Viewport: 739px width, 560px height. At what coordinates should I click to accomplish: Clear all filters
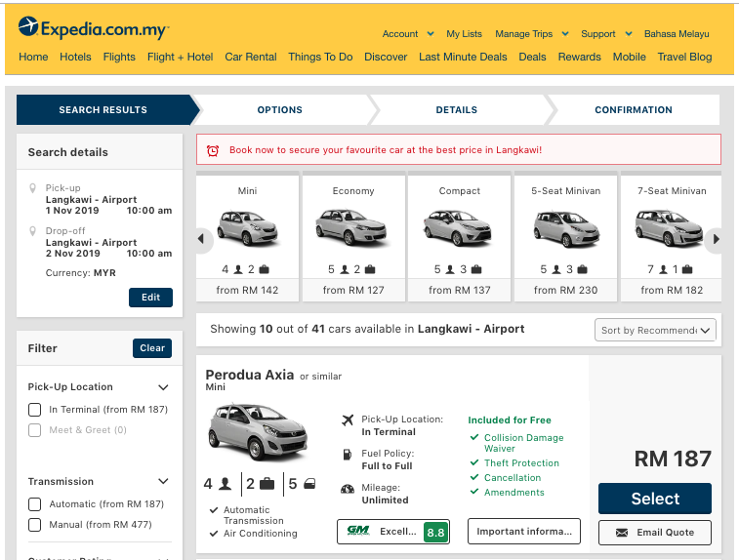coord(152,348)
